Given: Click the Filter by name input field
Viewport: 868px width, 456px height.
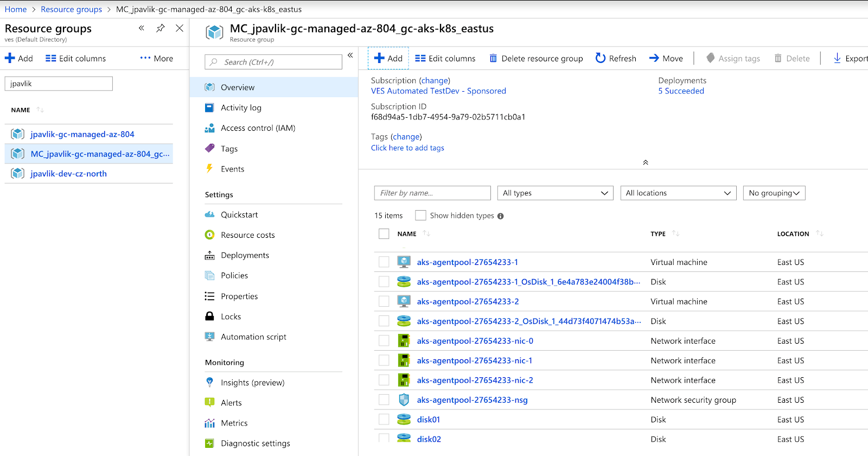Looking at the screenshot, I should coord(432,193).
